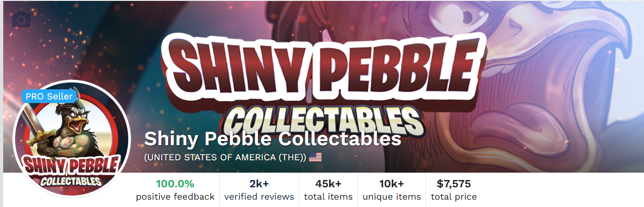The height and width of the screenshot is (207, 644).
Task: Open the total items label
Action: coord(328,197)
